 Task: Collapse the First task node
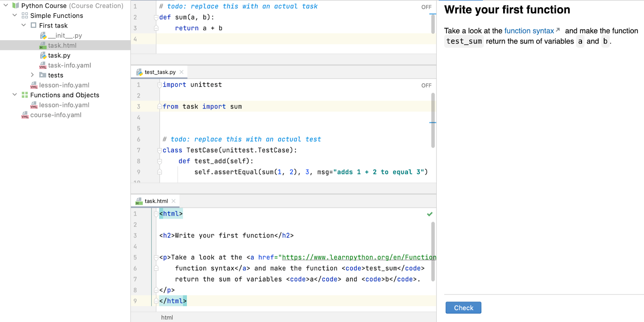point(24,25)
